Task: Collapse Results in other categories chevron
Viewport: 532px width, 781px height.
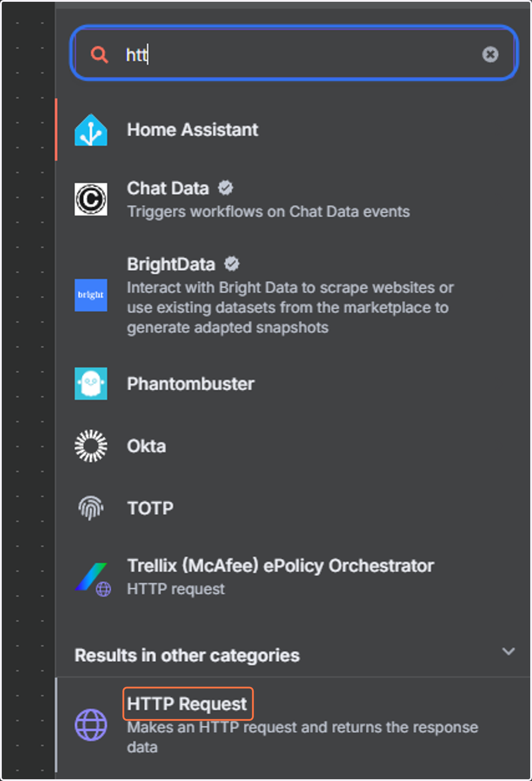Action: 508,651
